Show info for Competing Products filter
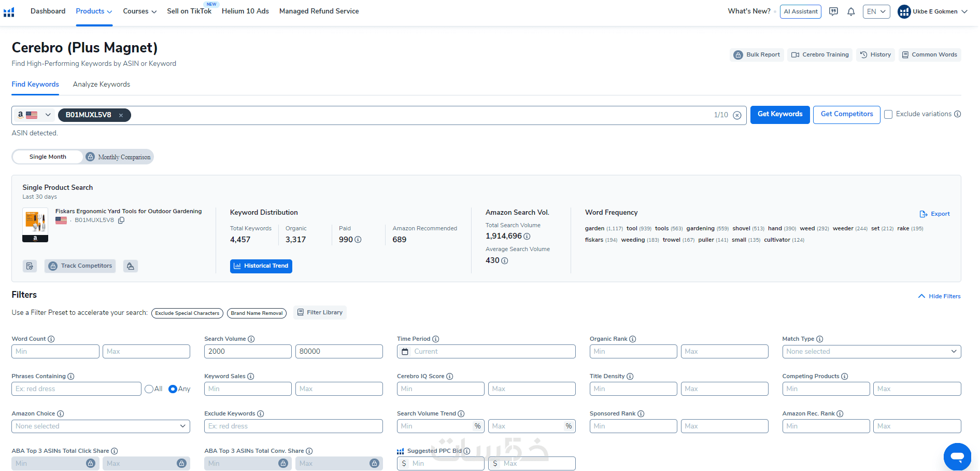 point(845,377)
